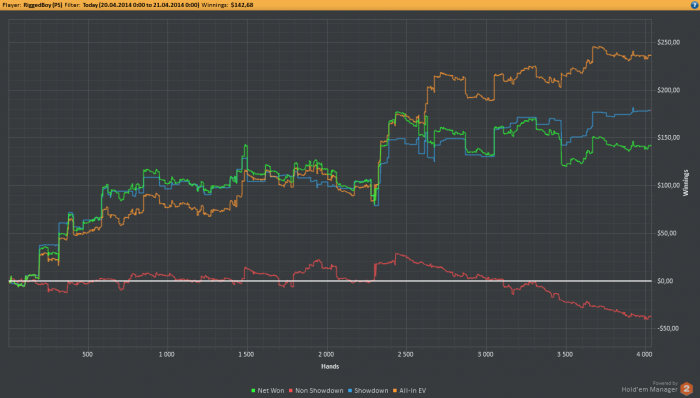Viewport: 700px width, 398px height.
Task: Click the player name RiggedBoy (PS)
Action: pos(43,5)
